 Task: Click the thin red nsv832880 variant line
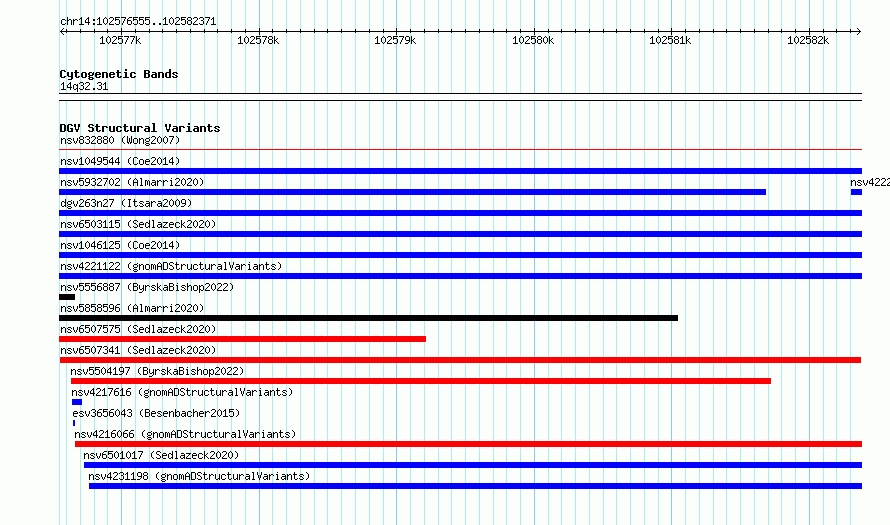point(460,150)
